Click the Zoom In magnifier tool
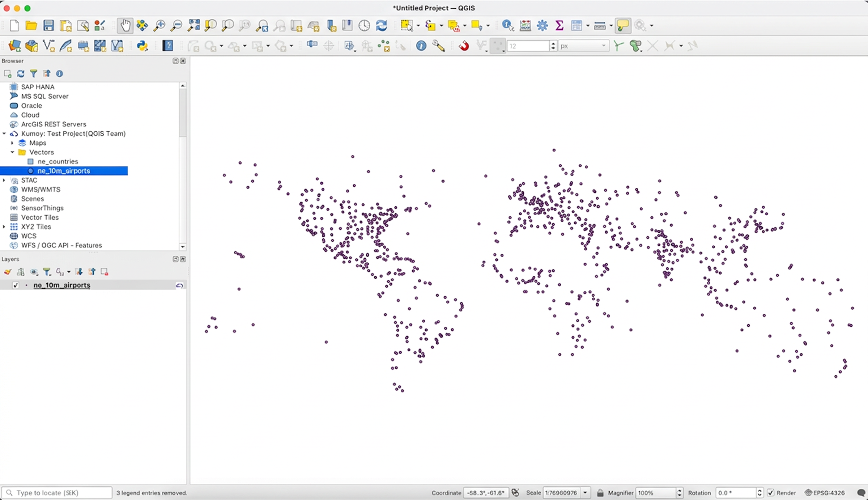 [x=159, y=26]
